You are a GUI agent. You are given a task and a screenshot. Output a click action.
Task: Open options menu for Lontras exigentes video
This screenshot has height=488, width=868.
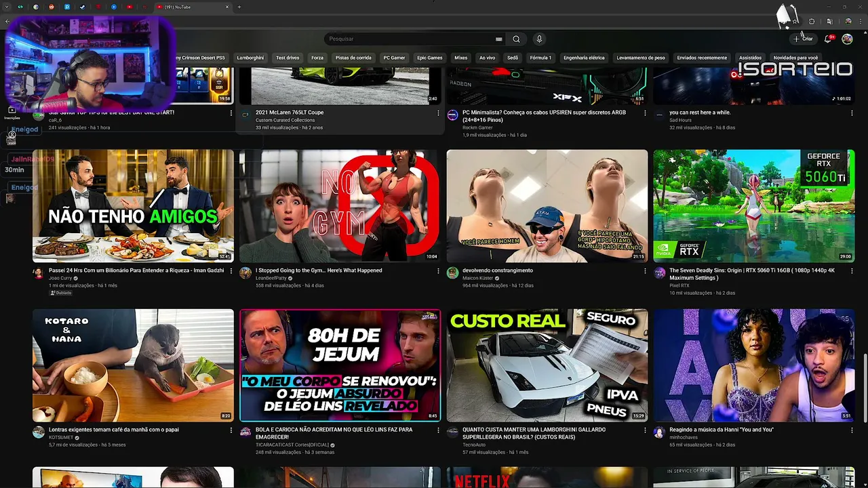[x=231, y=430]
